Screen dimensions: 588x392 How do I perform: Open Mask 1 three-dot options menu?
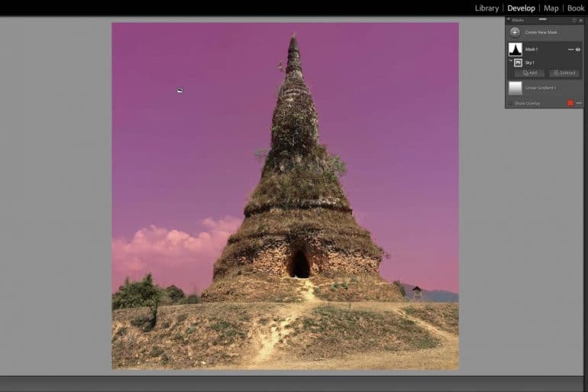tap(570, 50)
